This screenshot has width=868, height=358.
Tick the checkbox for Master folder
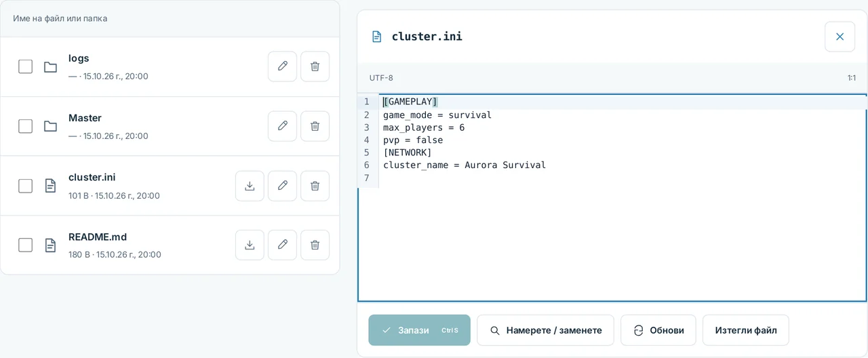click(25, 126)
